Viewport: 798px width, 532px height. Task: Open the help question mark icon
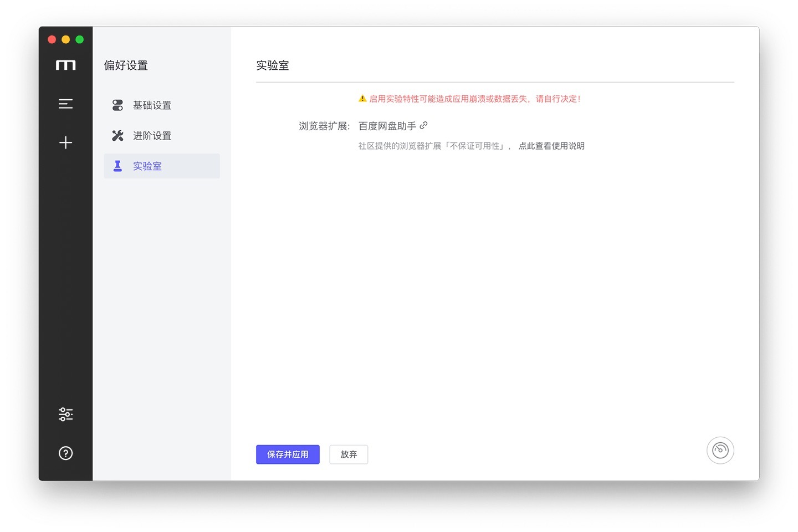pyautogui.click(x=65, y=453)
